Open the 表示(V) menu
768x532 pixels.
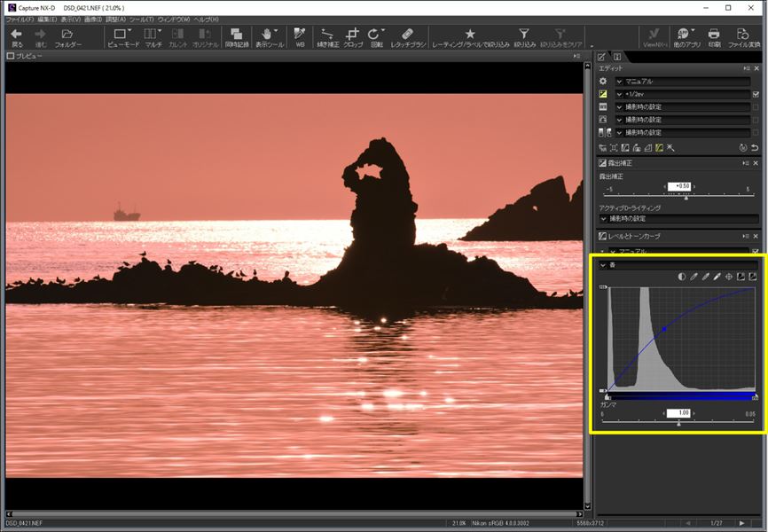click(x=71, y=20)
